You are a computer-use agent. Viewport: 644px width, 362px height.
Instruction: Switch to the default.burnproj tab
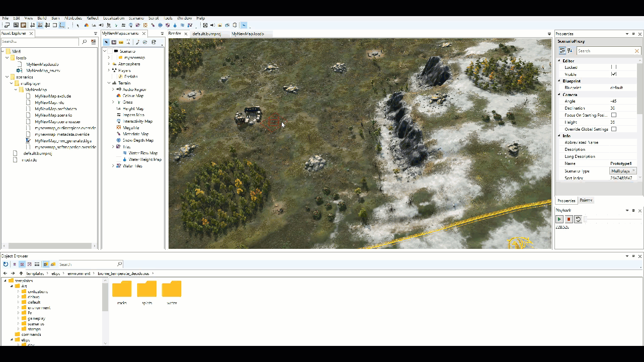pyautogui.click(x=207, y=34)
